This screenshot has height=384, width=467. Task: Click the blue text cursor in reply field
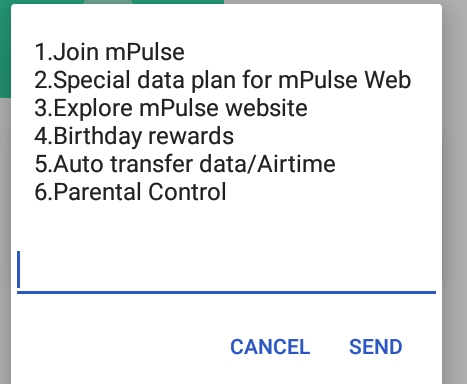(19, 269)
